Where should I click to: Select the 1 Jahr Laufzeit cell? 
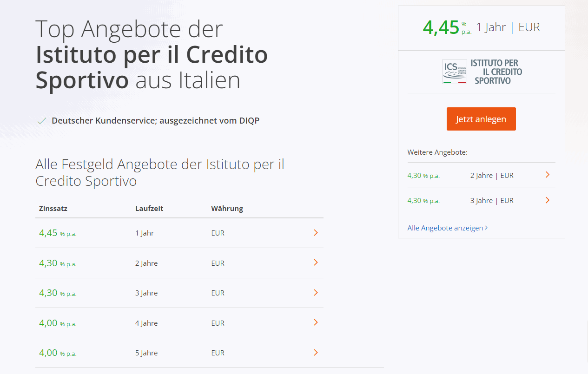point(145,233)
